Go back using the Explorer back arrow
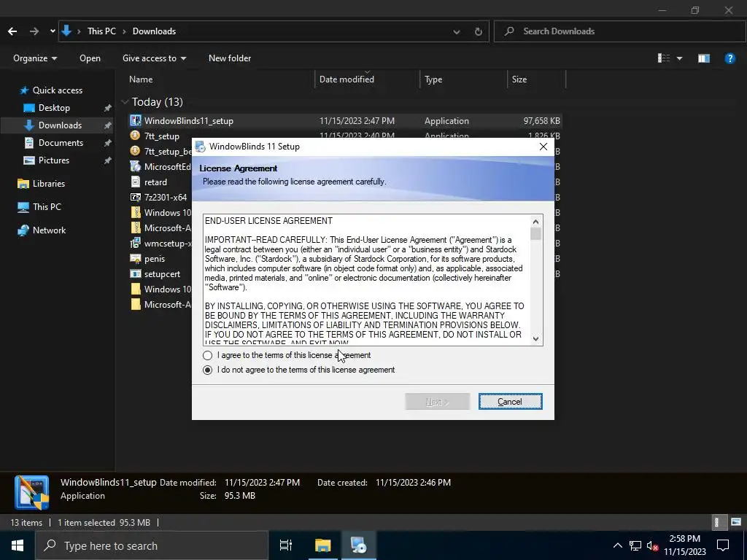747x560 pixels. 12,31
